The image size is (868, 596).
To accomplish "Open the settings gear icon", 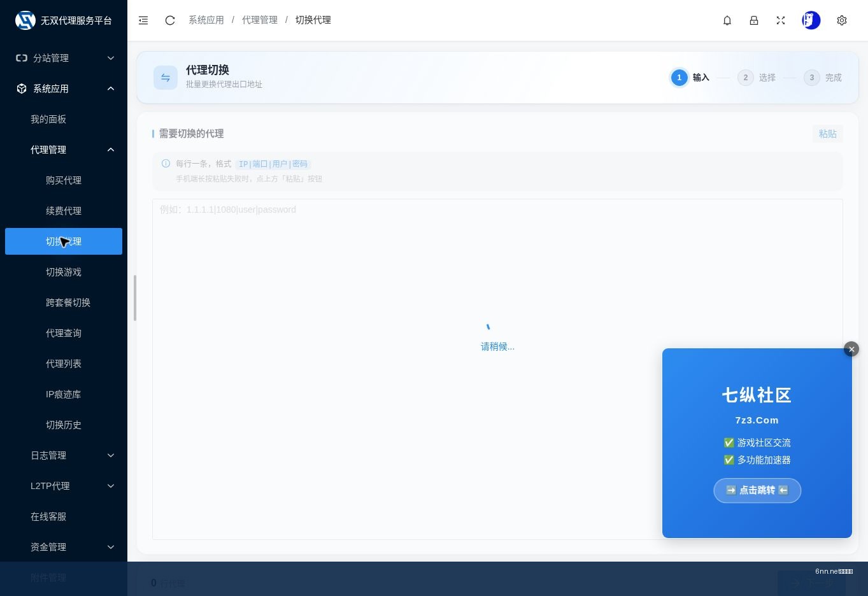I will tap(842, 20).
